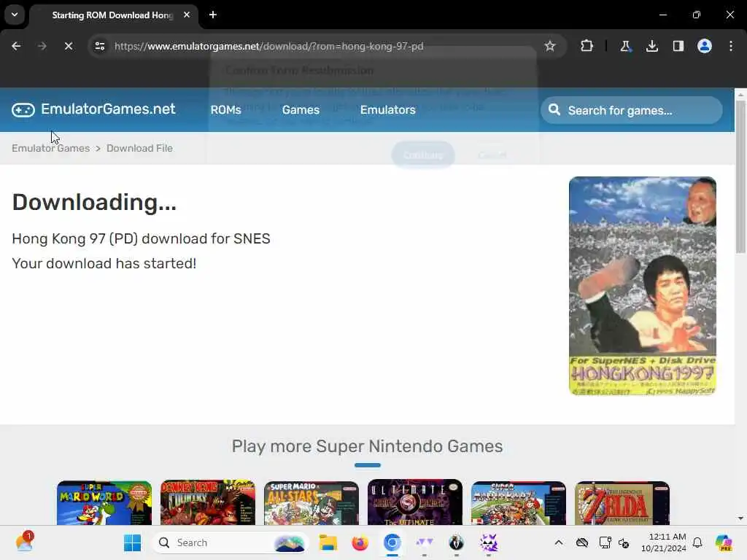Open the Emulators menu
Screen dimensions: 747x560
click(x=388, y=110)
